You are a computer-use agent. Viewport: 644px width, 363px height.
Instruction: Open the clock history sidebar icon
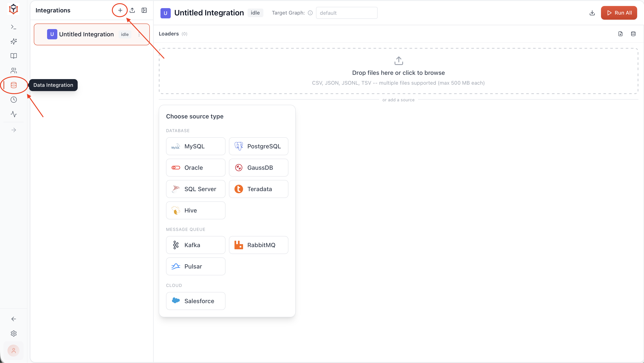(14, 100)
